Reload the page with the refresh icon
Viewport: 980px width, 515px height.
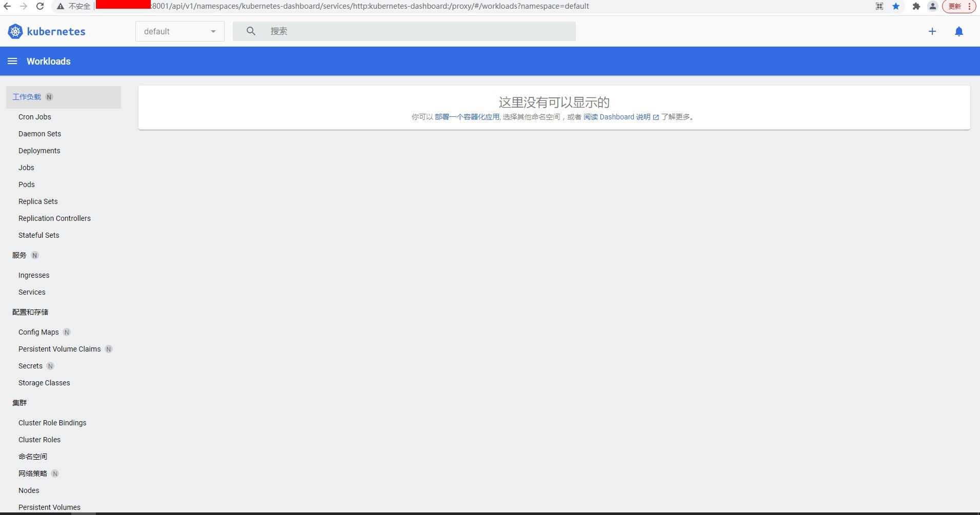[x=39, y=6]
